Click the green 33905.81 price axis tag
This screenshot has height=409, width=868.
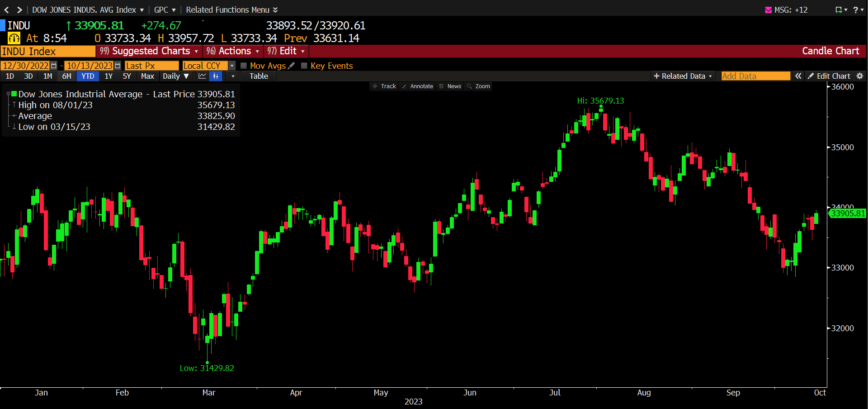click(x=848, y=214)
